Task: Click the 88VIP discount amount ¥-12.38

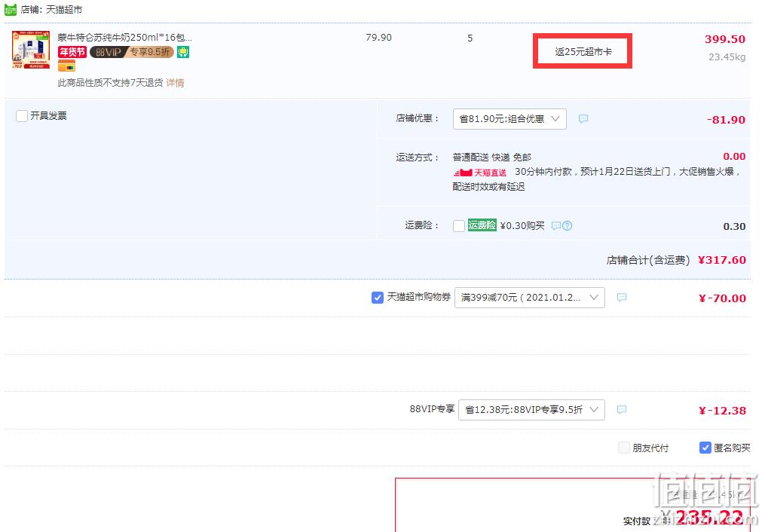Action: pos(722,411)
